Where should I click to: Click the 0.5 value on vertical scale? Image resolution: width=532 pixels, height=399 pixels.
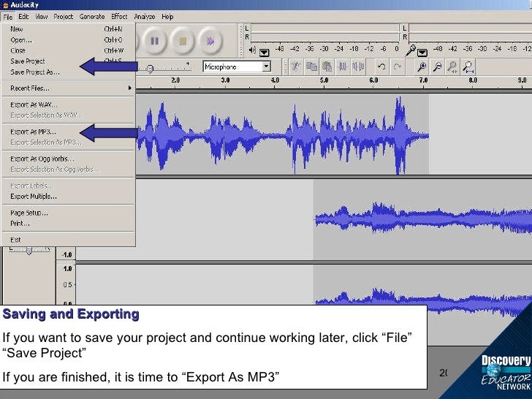pos(67,285)
